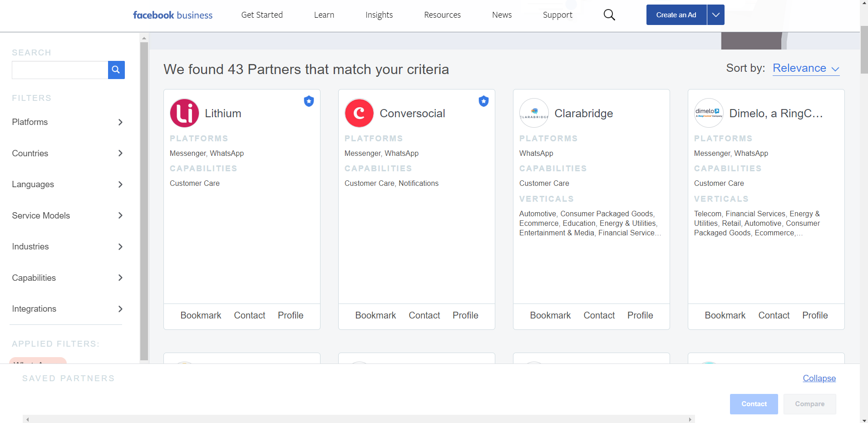The image size is (868, 423).
Task: Click the sidebar filter vertical scrollbar
Action: point(144,201)
